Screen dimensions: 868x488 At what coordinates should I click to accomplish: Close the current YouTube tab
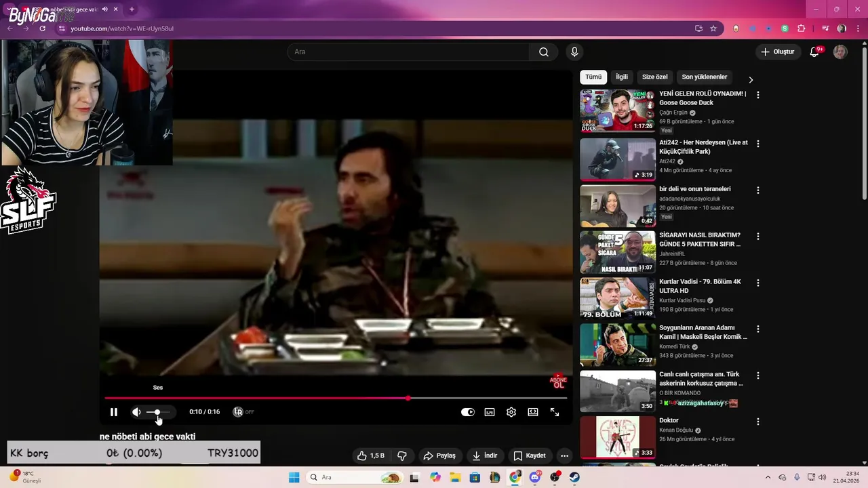[x=116, y=9]
